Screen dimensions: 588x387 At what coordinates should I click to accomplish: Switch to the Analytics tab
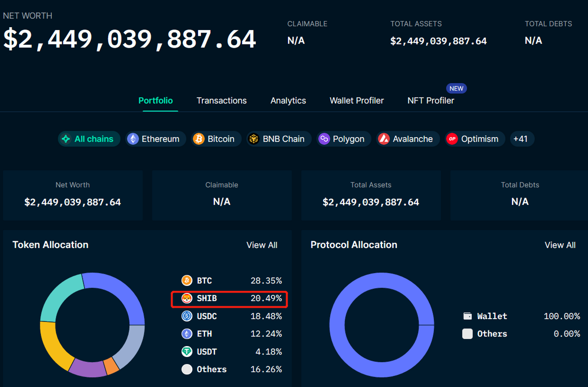tap(288, 101)
